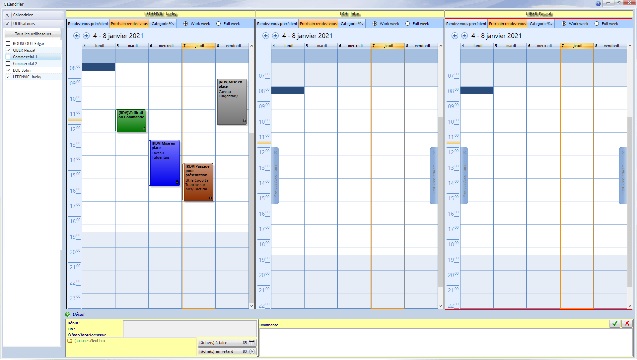Select mardi column header in left calendar
The height and width of the screenshot is (360, 637).
coord(132,46)
